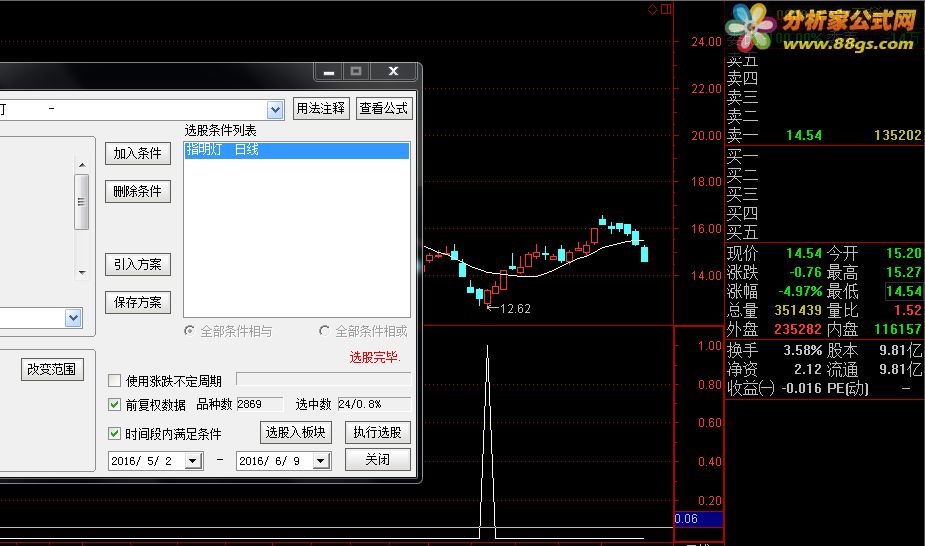Click 今开 value 15.20
This screenshot has height=546, width=925.
click(903, 254)
